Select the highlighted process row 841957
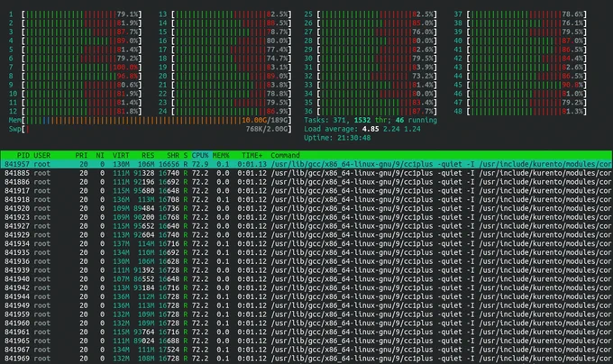Screen dimensions: 613x364 306,164
